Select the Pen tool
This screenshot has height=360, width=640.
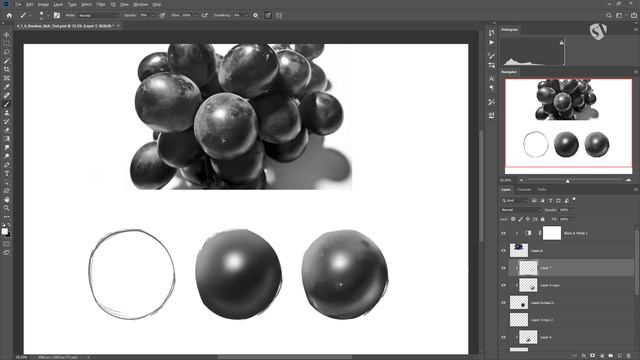pyautogui.click(x=7, y=165)
